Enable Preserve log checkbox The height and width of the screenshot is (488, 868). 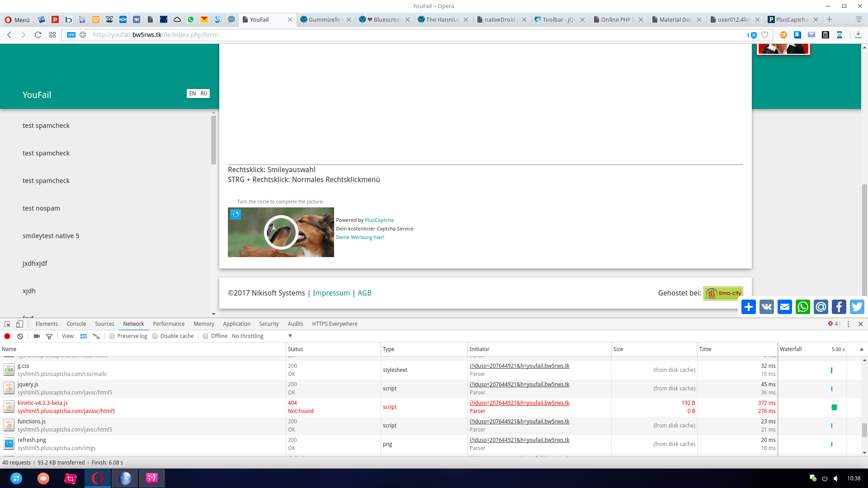pos(112,336)
